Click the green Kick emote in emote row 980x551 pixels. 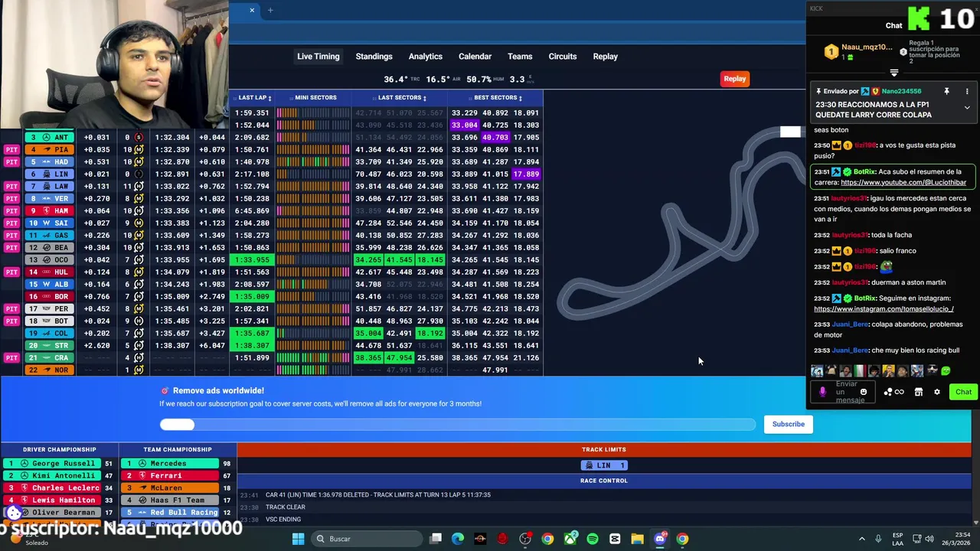coord(946,371)
